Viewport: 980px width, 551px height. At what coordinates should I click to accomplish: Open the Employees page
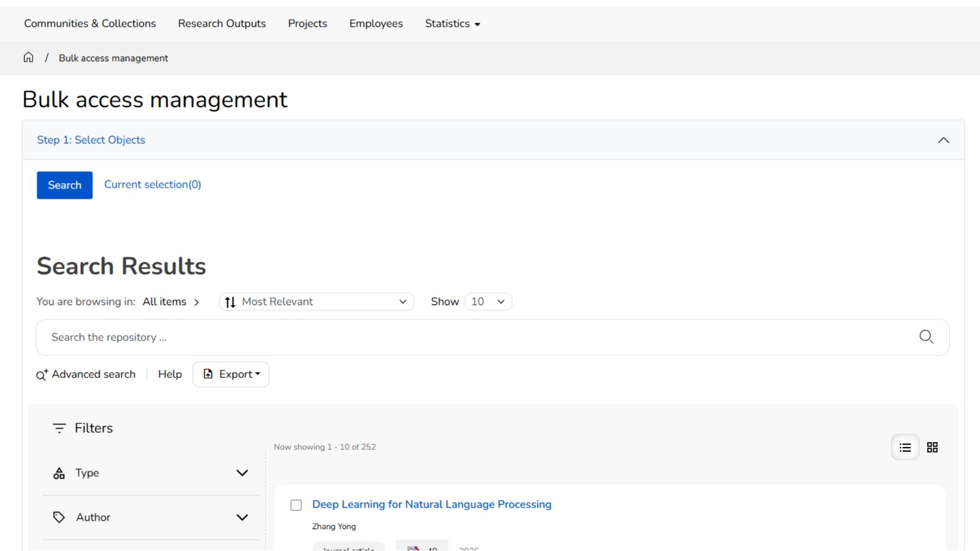point(376,23)
